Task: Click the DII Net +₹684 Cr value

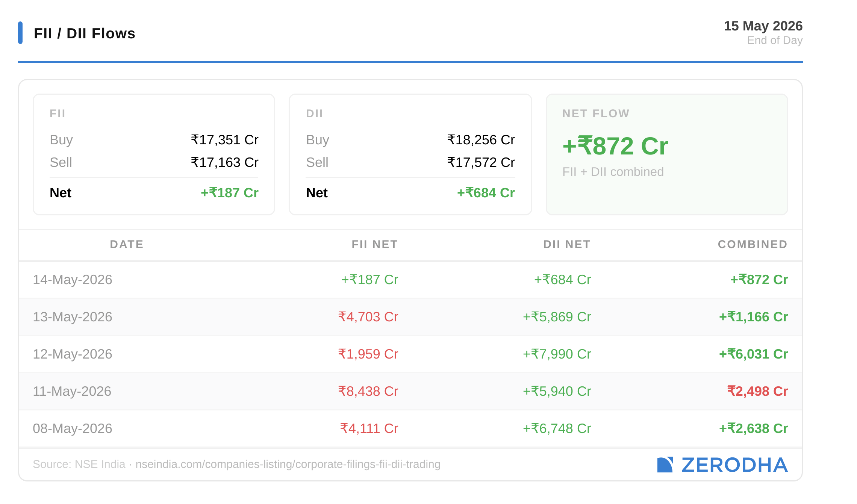Action: [x=486, y=193]
